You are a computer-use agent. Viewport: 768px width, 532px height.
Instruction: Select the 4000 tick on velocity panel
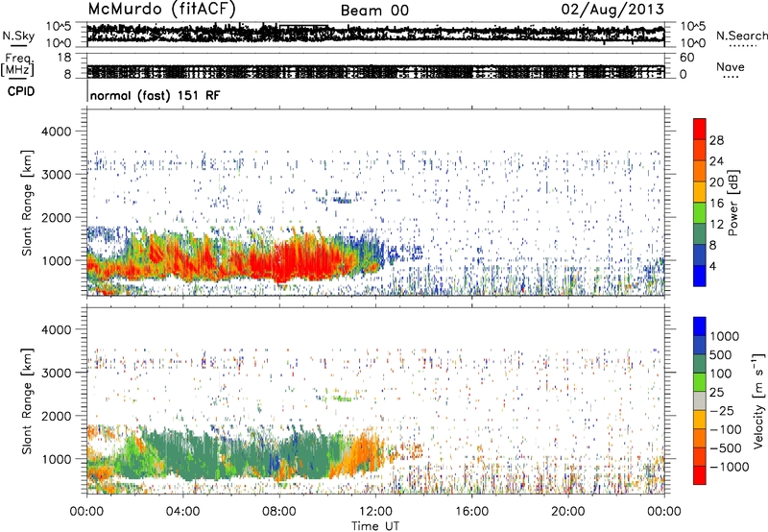59,329
